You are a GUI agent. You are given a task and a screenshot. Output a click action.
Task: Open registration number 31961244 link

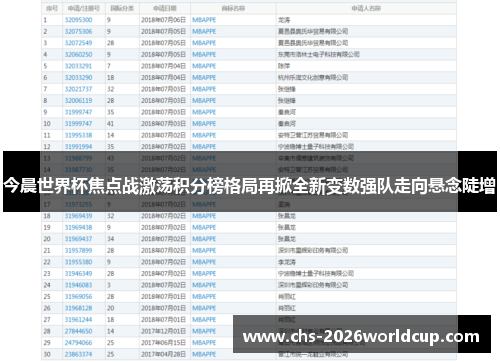coord(78,320)
